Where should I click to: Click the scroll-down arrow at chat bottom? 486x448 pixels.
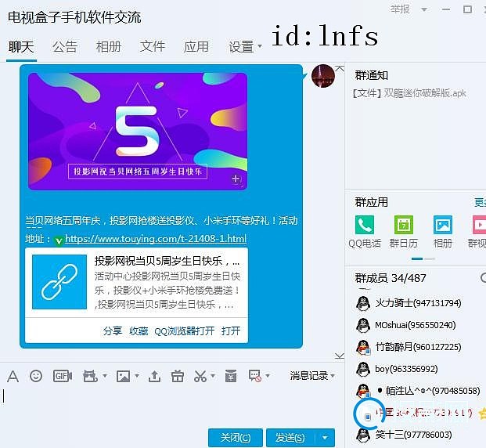click(340, 356)
